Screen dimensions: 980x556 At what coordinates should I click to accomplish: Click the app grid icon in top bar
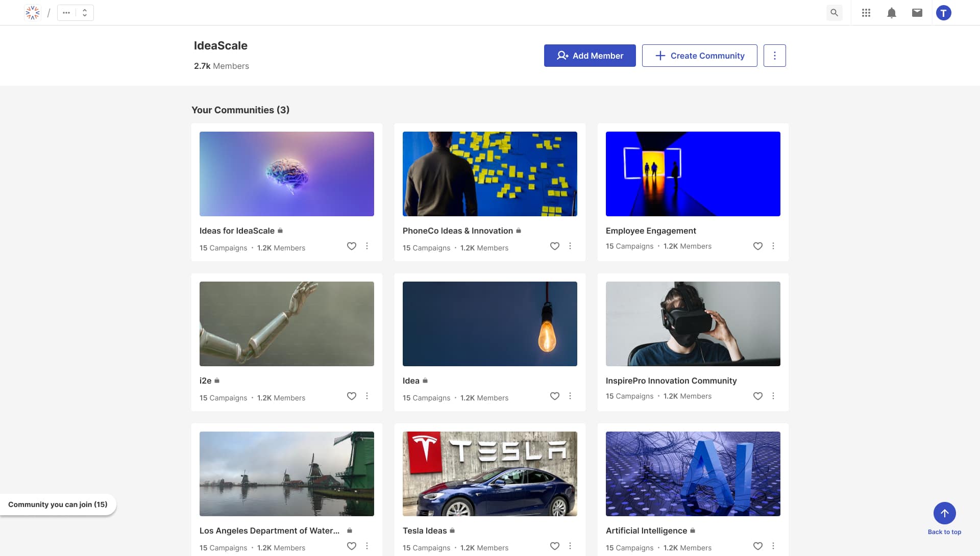point(866,12)
